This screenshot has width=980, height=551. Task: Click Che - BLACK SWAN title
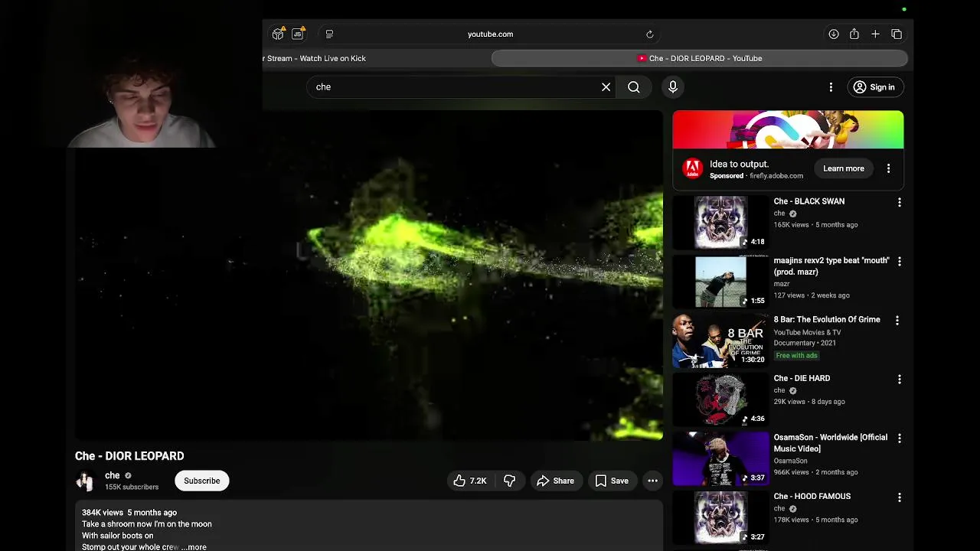coord(808,201)
